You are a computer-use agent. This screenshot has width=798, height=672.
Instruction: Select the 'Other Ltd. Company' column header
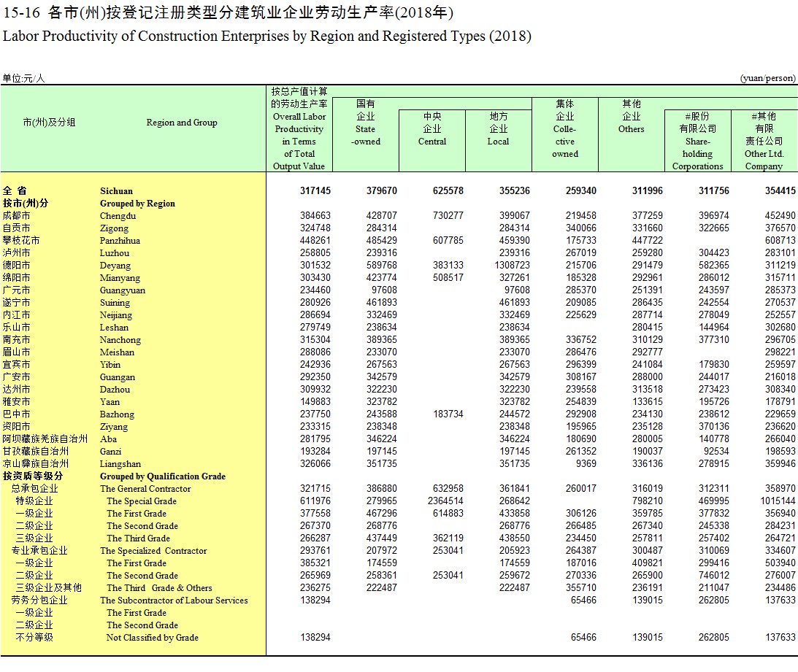[764, 142]
